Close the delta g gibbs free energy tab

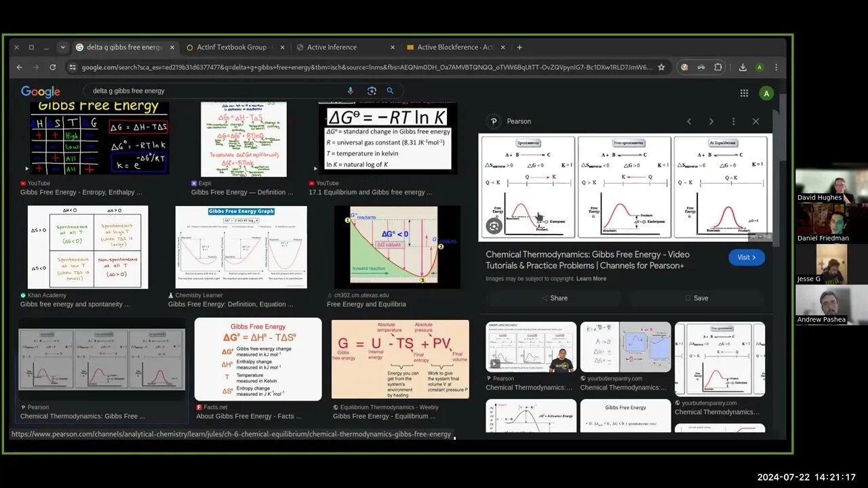(172, 47)
